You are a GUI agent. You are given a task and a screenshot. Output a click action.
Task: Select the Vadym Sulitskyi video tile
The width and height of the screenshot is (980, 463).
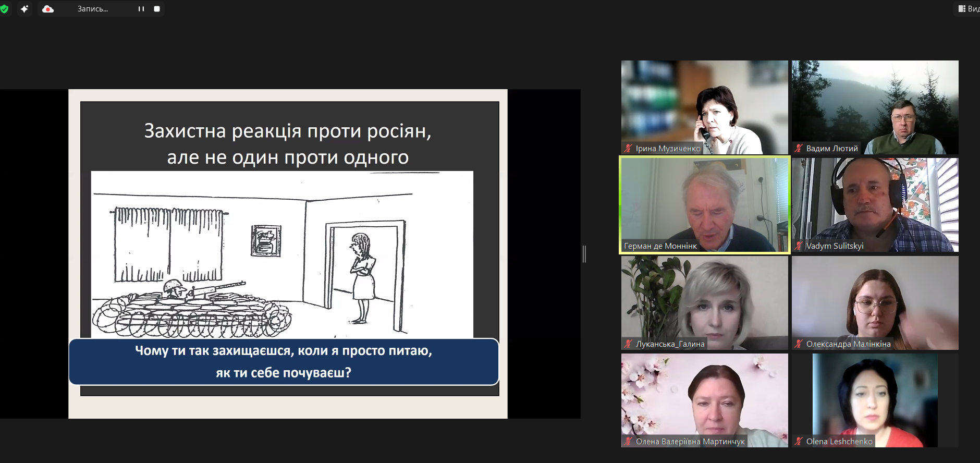875,203
